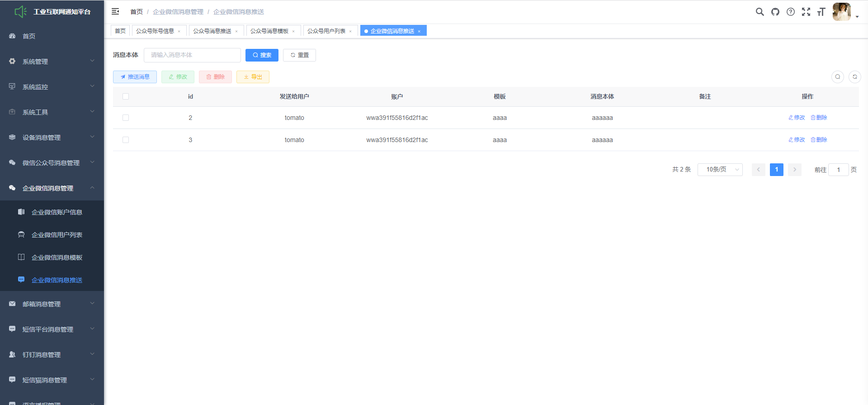This screenshot has width=868, height=405.
Task: Expand the 系统工具 menu chevron
Action: 92,111
